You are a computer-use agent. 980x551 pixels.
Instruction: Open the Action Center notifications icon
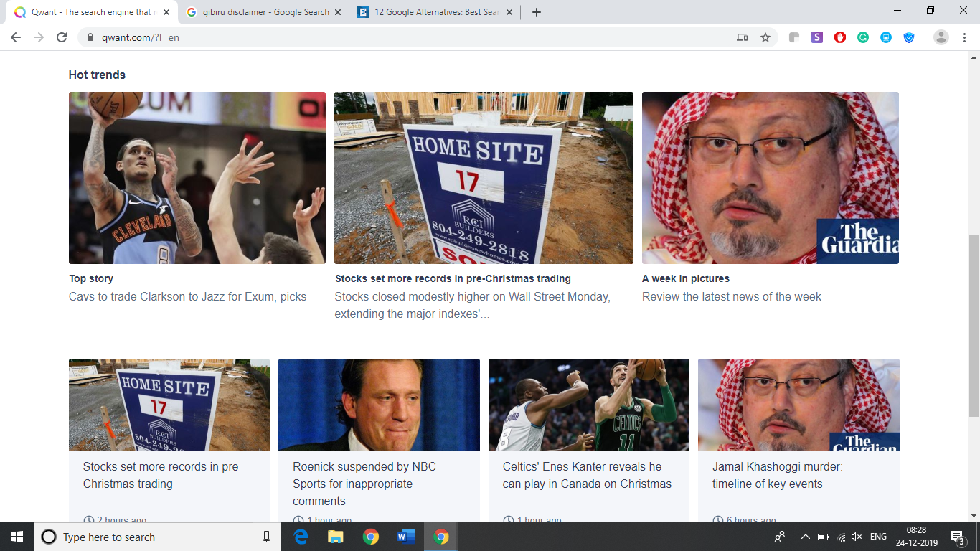956,537
